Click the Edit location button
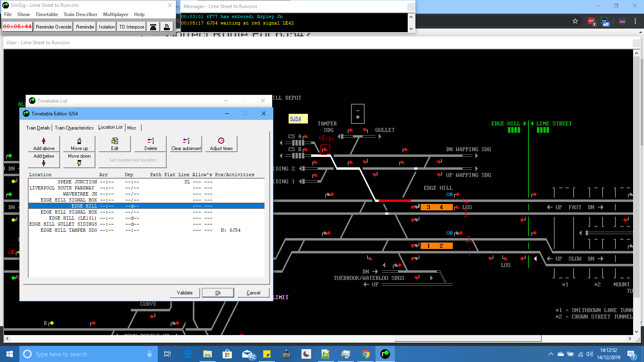 pyautogui.click(x=115, y=144)
